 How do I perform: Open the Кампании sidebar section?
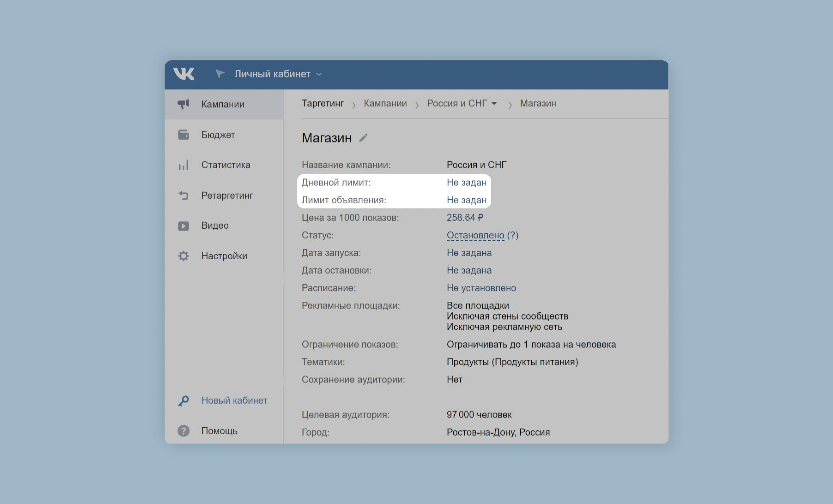coord(224,104)
